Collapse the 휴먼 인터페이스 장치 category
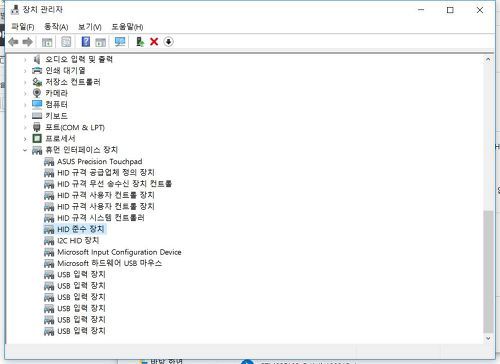Viewport: 500px width, 364px height. coord(25,150)
